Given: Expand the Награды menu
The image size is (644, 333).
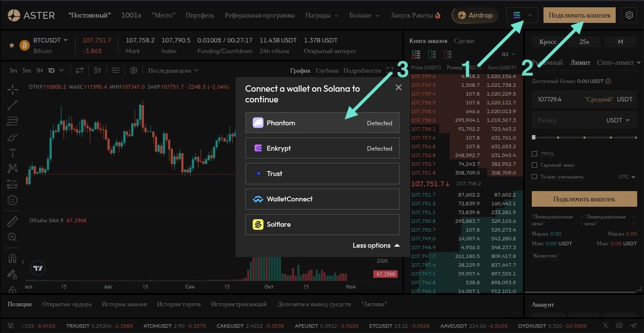Looking at the screenshot, I should [322, 15].
